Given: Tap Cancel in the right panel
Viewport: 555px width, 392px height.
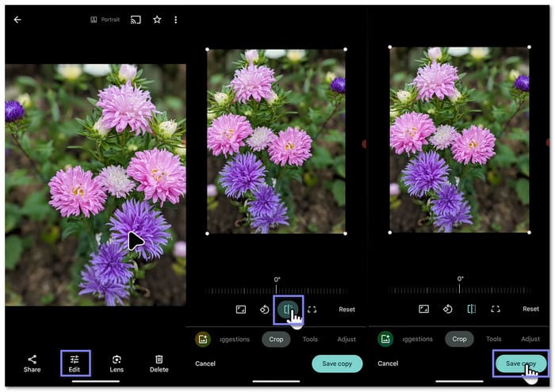Looking at the screenshot, I should [388, 363].
